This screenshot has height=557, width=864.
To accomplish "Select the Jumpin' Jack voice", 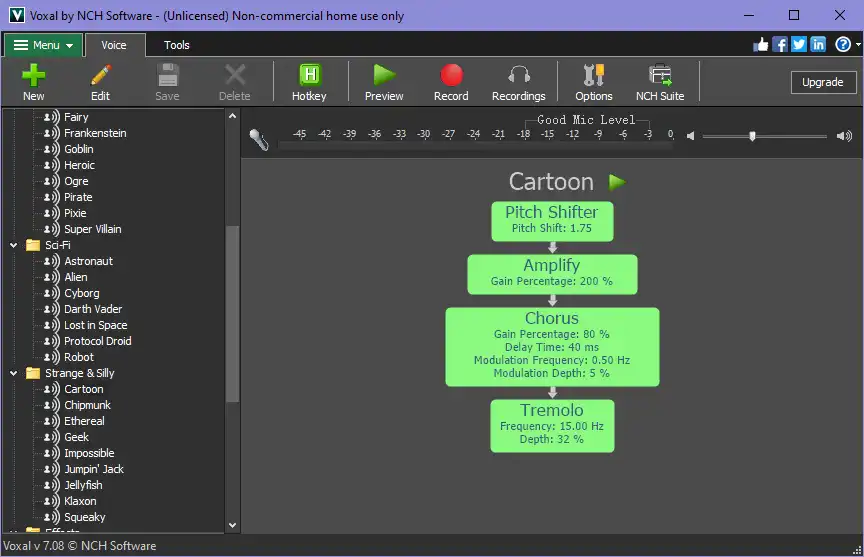I will pyautogui.click(x=94, y=469).
